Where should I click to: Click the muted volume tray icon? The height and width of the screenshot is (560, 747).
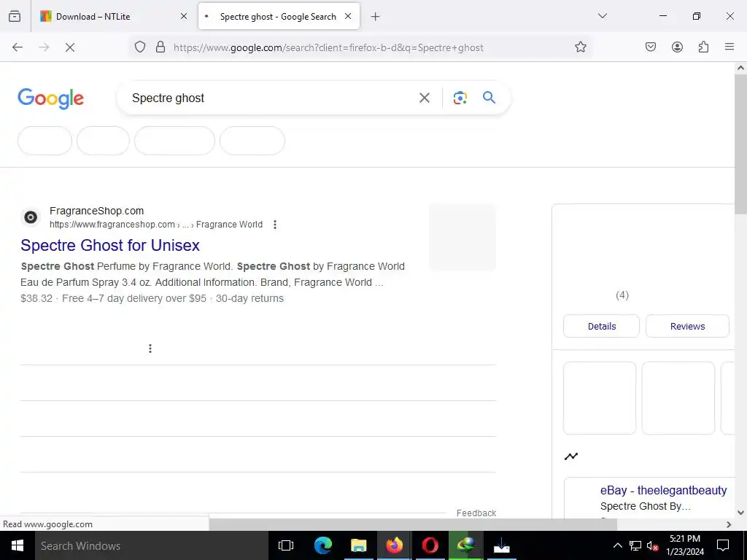pos(652,545)
